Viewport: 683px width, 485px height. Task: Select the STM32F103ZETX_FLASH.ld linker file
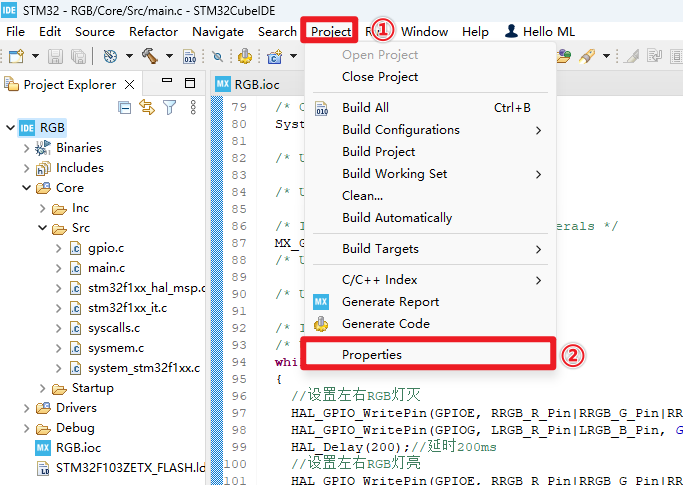[x=130, y=468]
